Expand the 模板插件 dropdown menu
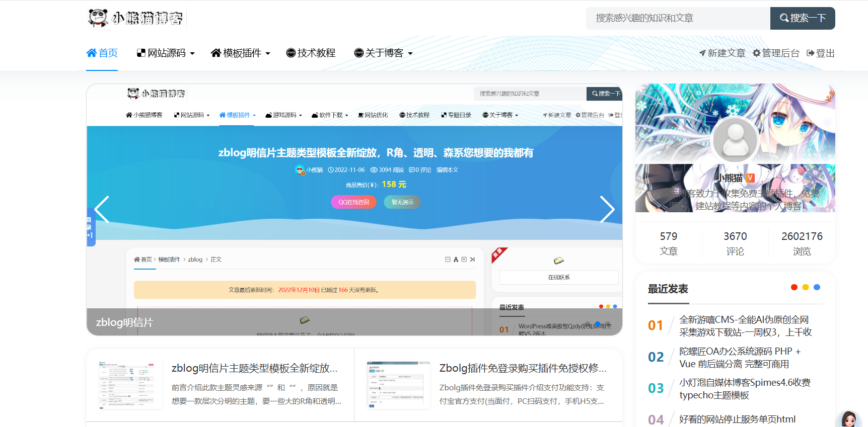Viewport: 868px width, 427px height. coord(268,53)
